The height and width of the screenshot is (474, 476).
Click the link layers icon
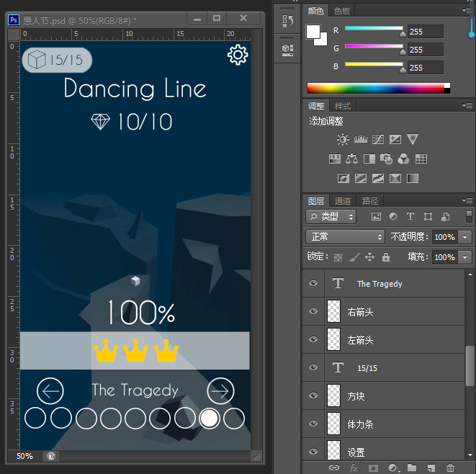click(334, 468)
